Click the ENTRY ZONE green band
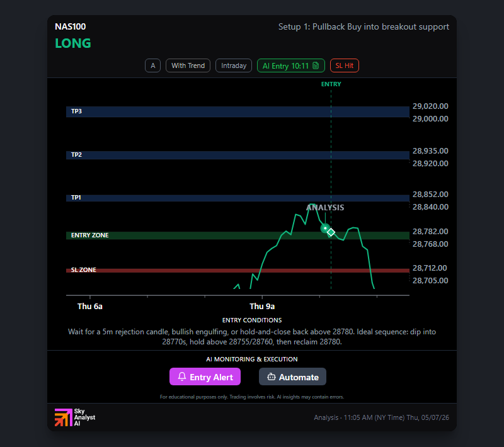Screen dimensions: 504x447 point(238,235)
